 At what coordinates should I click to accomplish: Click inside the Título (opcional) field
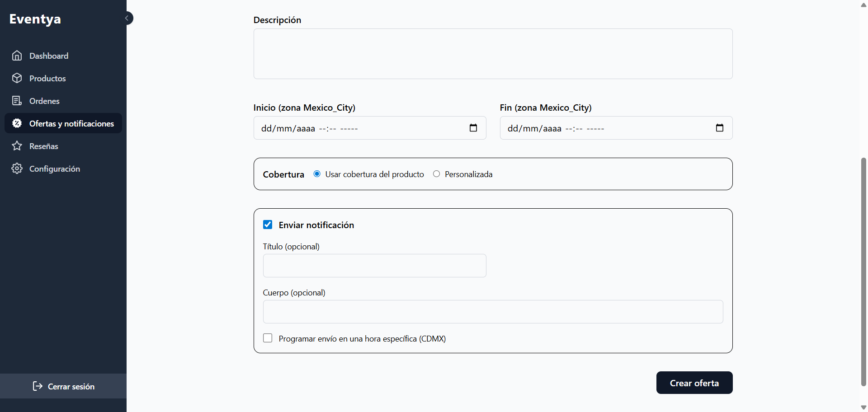tap(374, 266)
